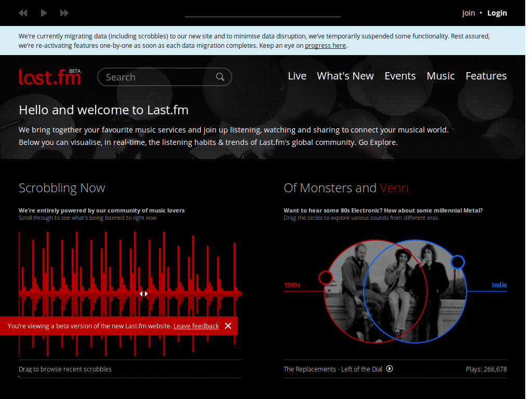Open the Join link
This screenshot has height=399, width=532.
pos(469,13)
